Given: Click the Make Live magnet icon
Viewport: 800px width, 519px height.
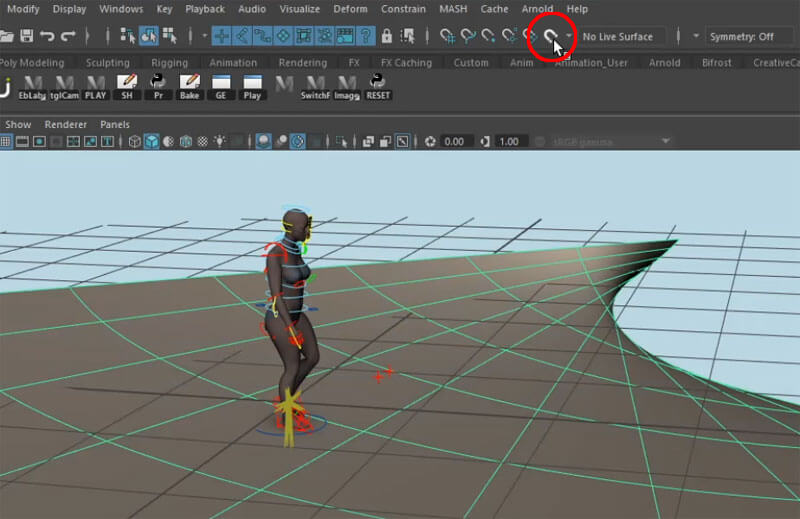Looking at the screenshot, I should tap(549, 36).
